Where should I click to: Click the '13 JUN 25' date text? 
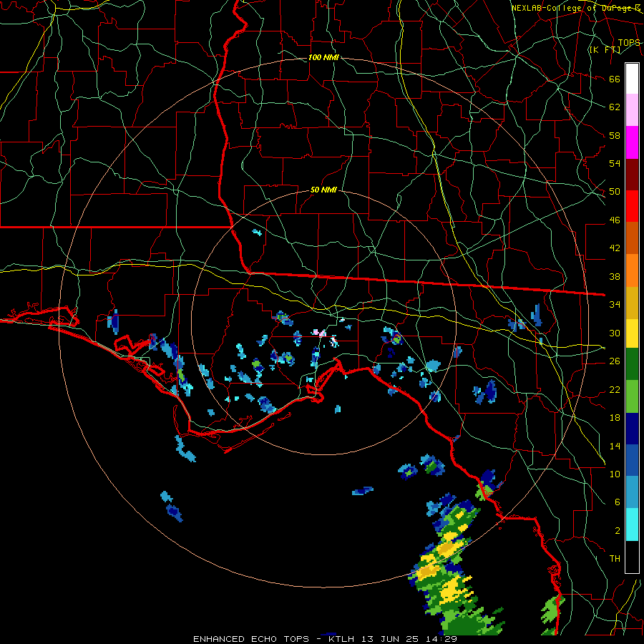[x=390, y=639]
